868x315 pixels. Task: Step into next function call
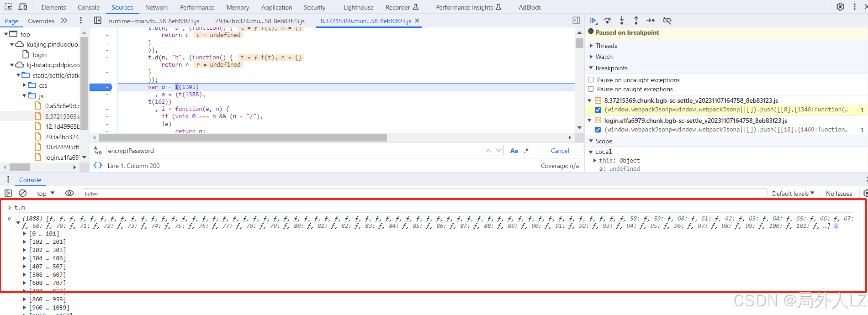pos(622,21)
